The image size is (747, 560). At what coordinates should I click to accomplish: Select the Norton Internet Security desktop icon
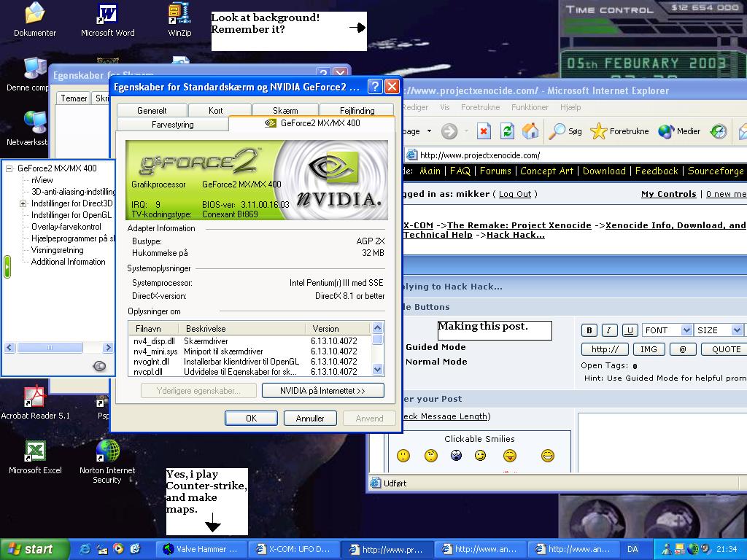pos(107,462)
